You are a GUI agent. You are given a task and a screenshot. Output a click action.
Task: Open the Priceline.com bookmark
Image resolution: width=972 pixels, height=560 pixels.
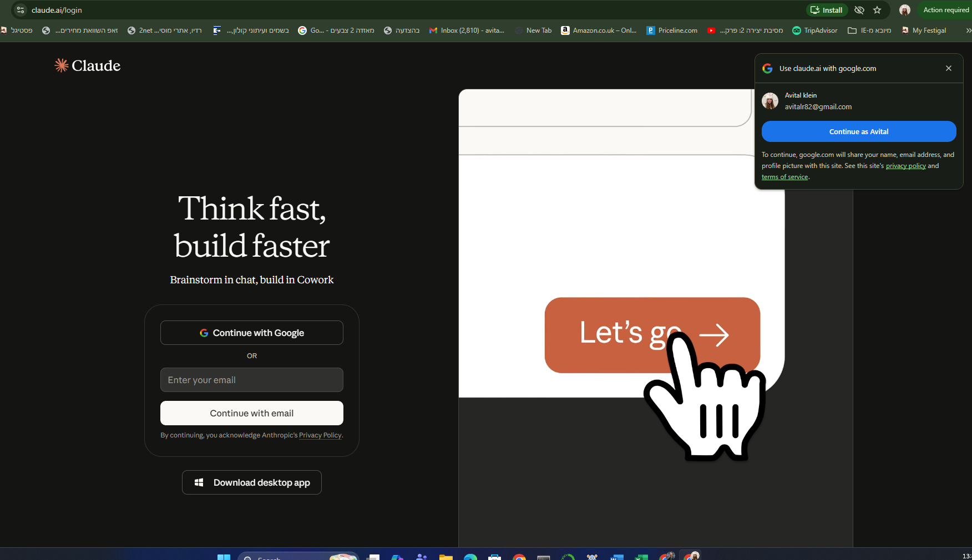tap(672, 30)
